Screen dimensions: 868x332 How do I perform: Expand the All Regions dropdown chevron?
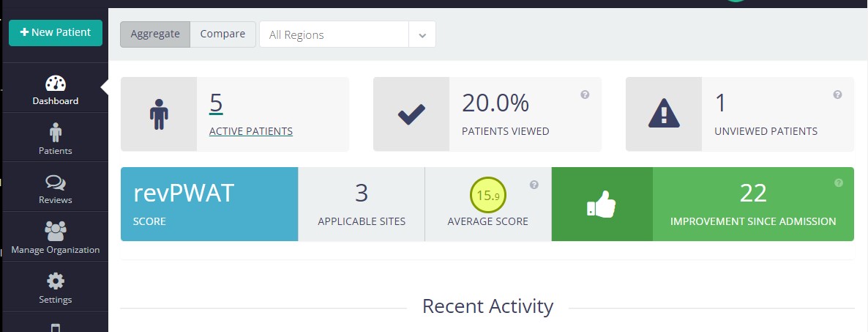point(422,35)
